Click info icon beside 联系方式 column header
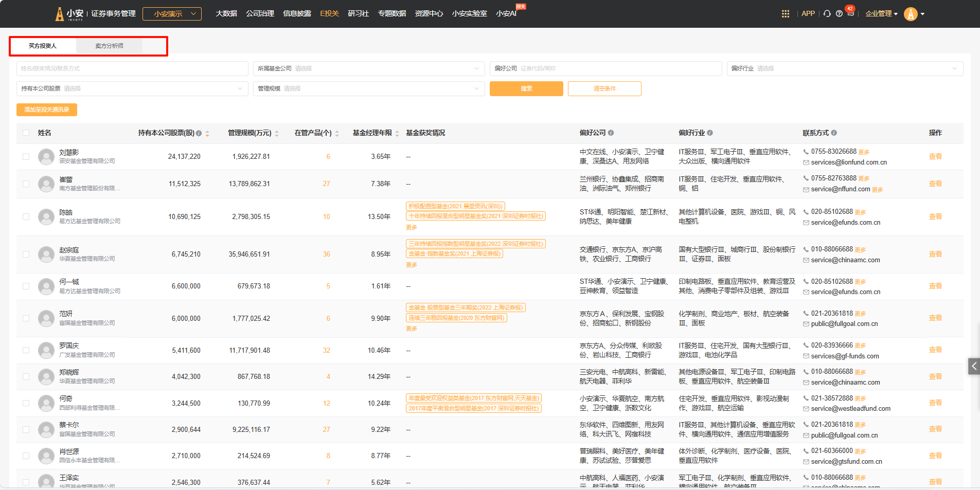The width and height of the screenshot is (980, 490). (834, 133)
